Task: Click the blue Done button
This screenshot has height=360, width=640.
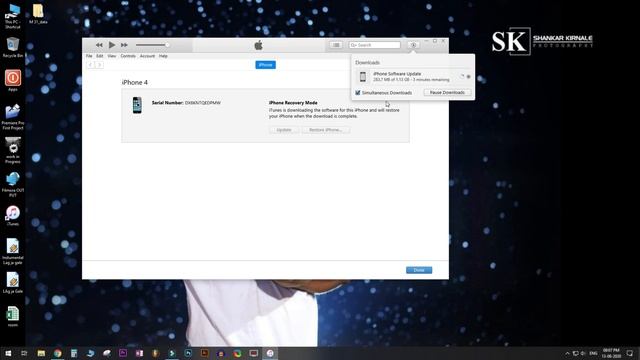Action: point(419,270)
